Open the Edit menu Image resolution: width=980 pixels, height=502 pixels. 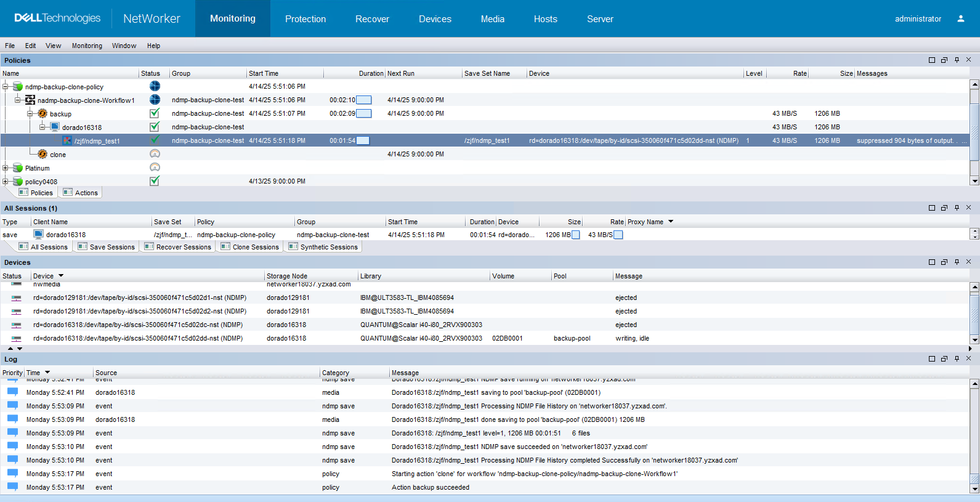tap(30, 46)
